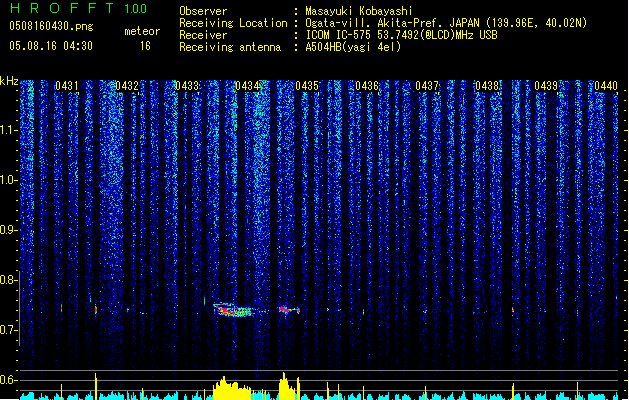Click the Receiving Location label

[233, 23]
